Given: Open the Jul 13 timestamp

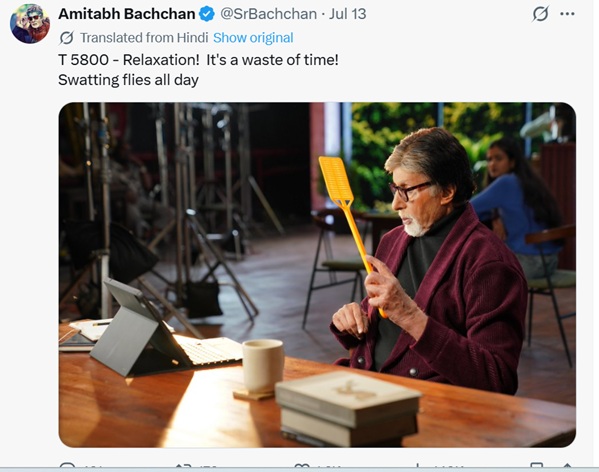Looking at the screenshot, I should [x=348, y=14].
